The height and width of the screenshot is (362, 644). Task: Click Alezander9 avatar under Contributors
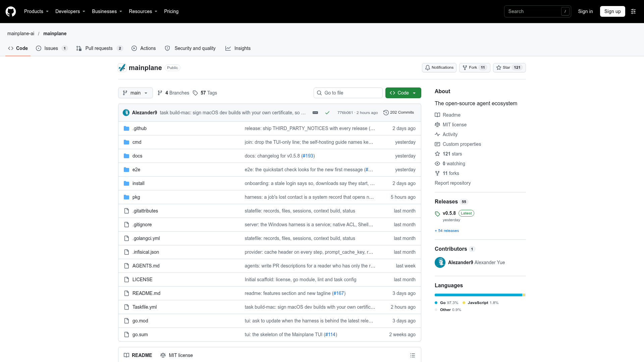pyautogui.click(x=440, y=262)
